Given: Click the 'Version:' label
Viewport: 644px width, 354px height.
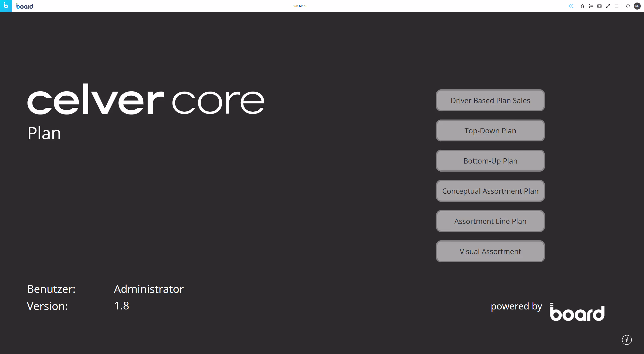Looking at the screenshot, I should (x=47, y=306).
